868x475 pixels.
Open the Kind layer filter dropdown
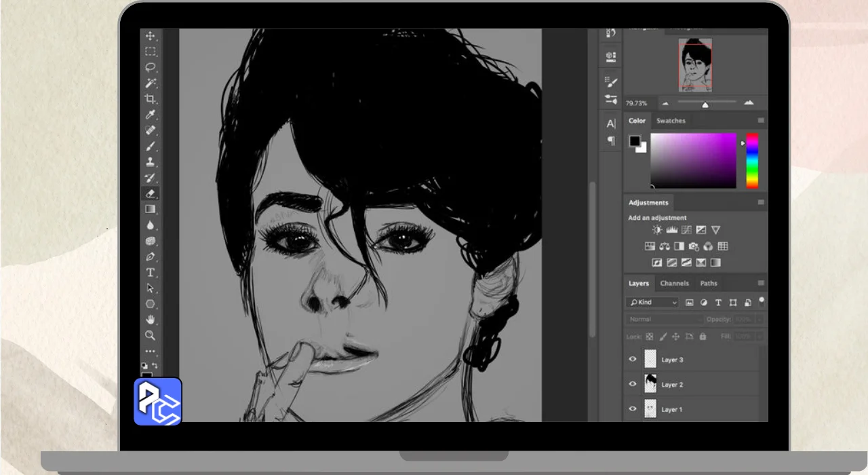[652, 303]
